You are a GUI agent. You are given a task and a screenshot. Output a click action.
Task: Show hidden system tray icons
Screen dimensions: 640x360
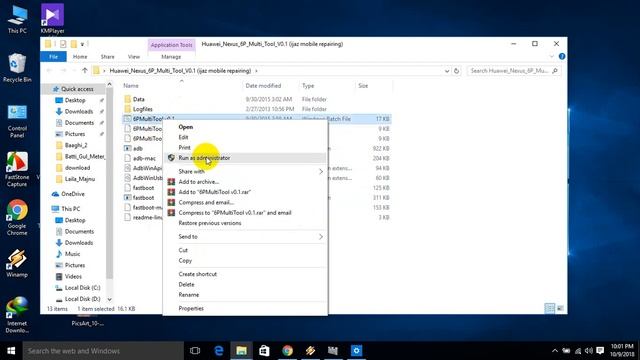pyautogui.click(x=555, y=351)
